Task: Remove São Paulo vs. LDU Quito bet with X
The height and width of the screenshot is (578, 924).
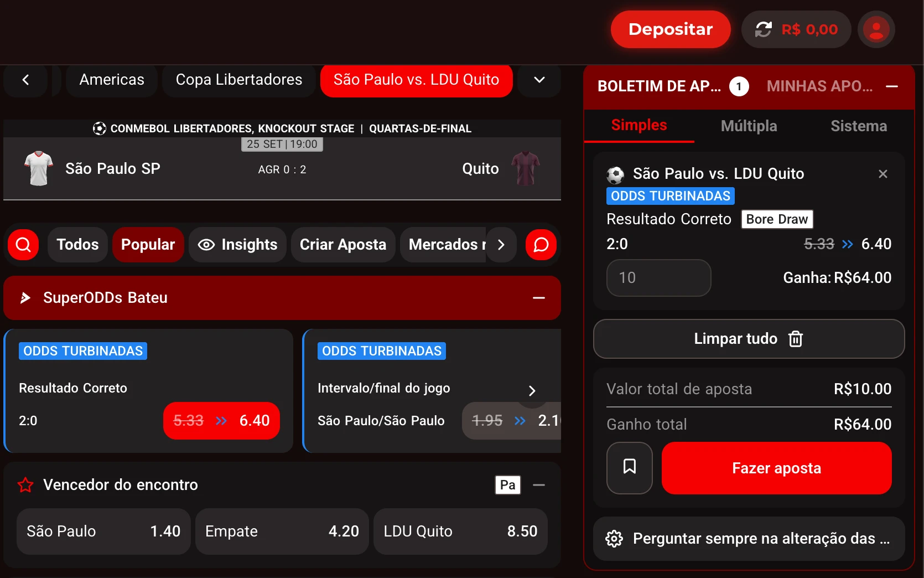Action: point(883,174)
